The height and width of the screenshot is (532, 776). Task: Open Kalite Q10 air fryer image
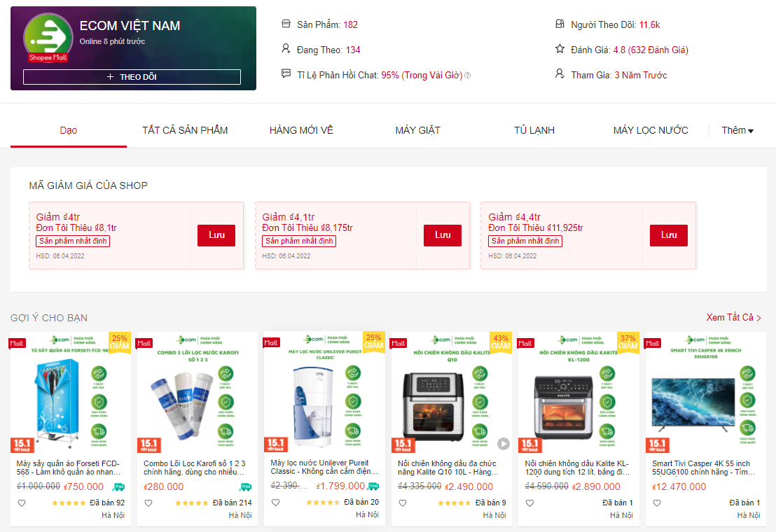[452, 393]
